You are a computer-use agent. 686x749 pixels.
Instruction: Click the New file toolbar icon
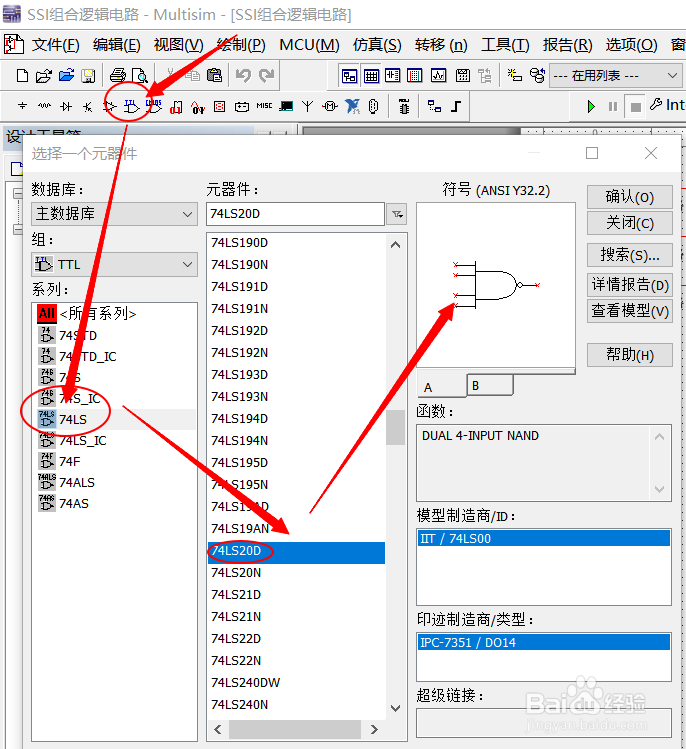22,75
